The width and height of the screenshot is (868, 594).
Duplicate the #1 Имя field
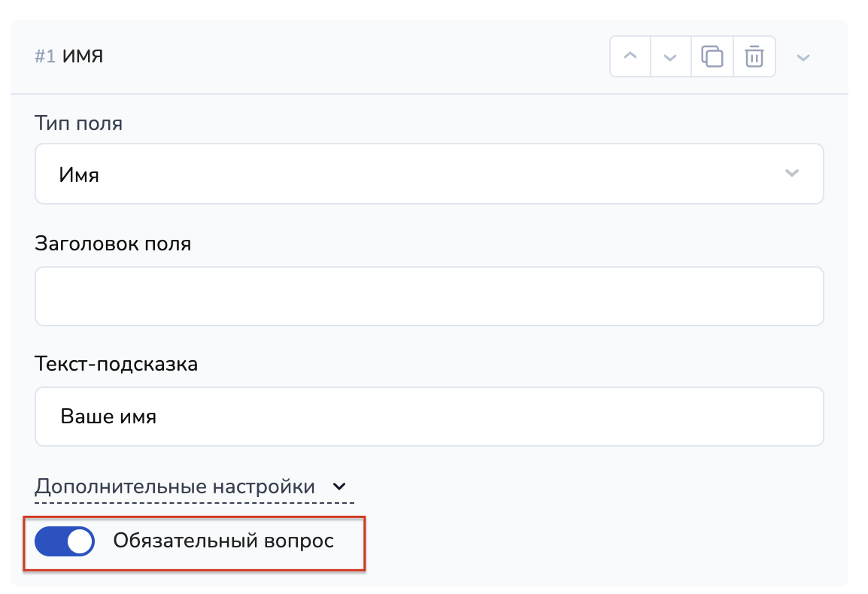712,57
